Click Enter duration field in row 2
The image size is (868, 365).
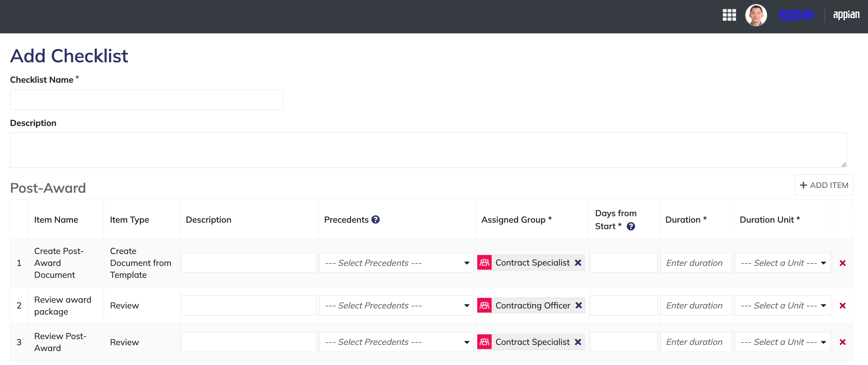click(x=696, y=305)
